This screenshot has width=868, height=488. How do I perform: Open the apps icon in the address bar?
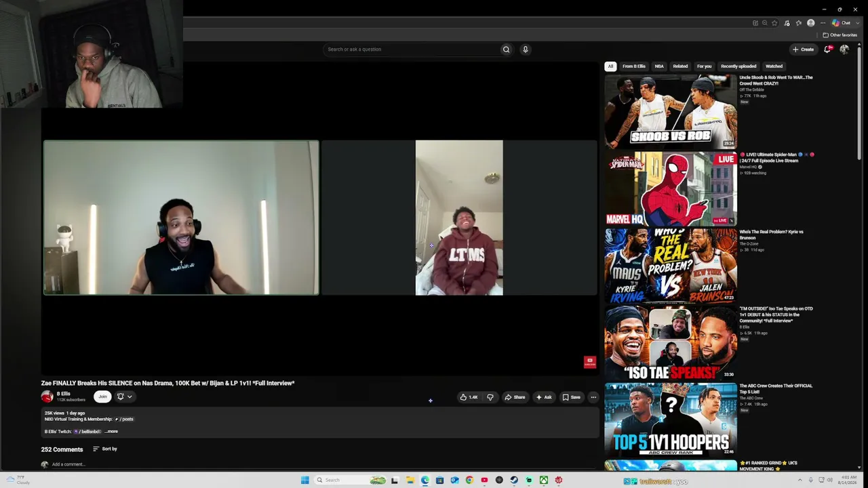coord(755,23)
